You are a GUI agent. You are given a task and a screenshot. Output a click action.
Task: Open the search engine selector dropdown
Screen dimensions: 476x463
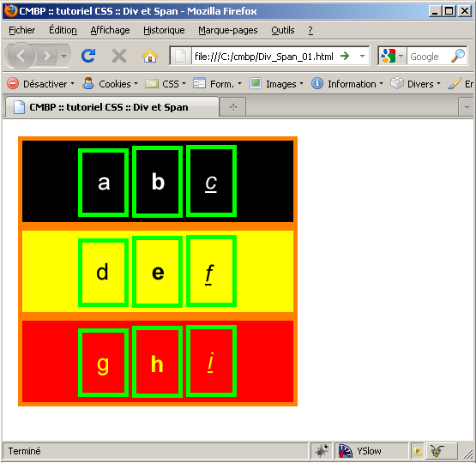[392, 56]
